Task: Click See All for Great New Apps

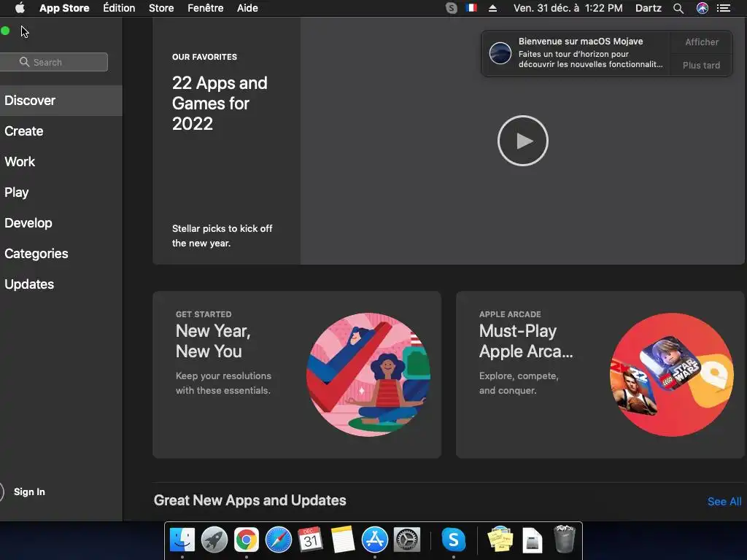Action: (724, 502)
